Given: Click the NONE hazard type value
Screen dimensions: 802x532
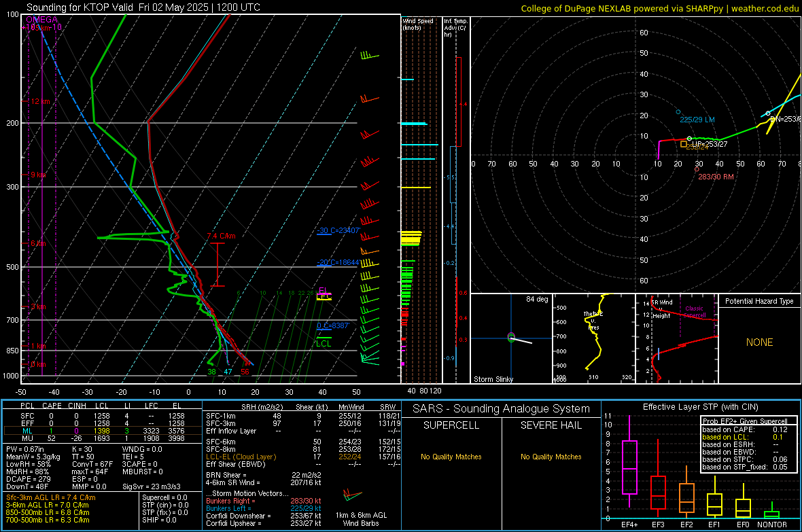Looking at the screenshot, I should [760, 342].
